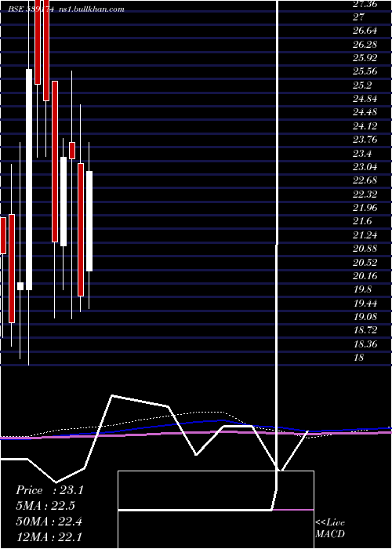Click the 25.56 price axis label
The image size is (392, 549).
[365, 72]
